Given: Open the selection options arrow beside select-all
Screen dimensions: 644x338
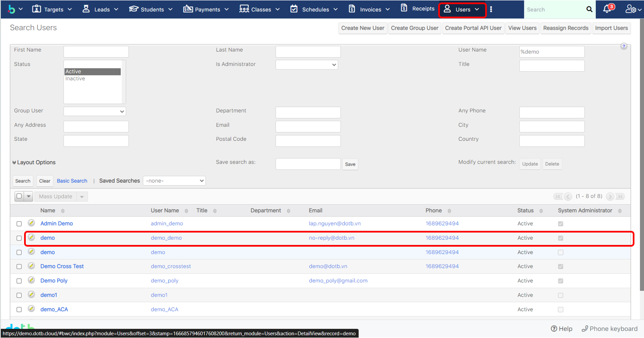Looking at the screenshot, I should click(x=29, y=196).
